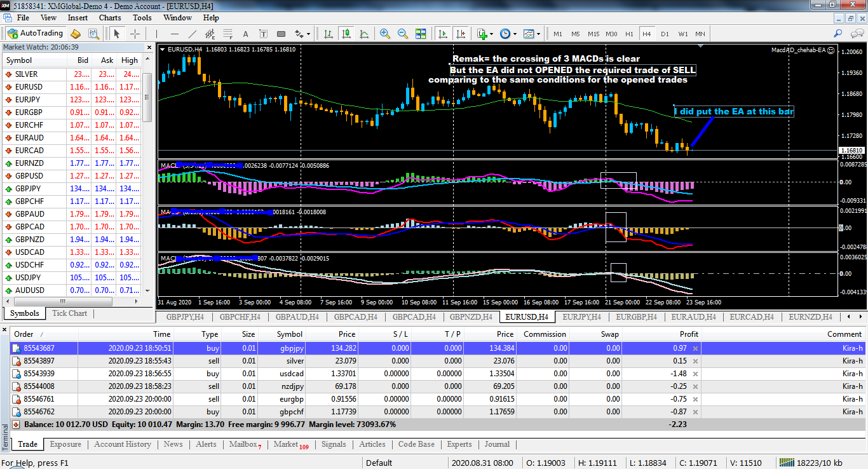
Task: Switch to the Account History tab
Action: point(123,444)
